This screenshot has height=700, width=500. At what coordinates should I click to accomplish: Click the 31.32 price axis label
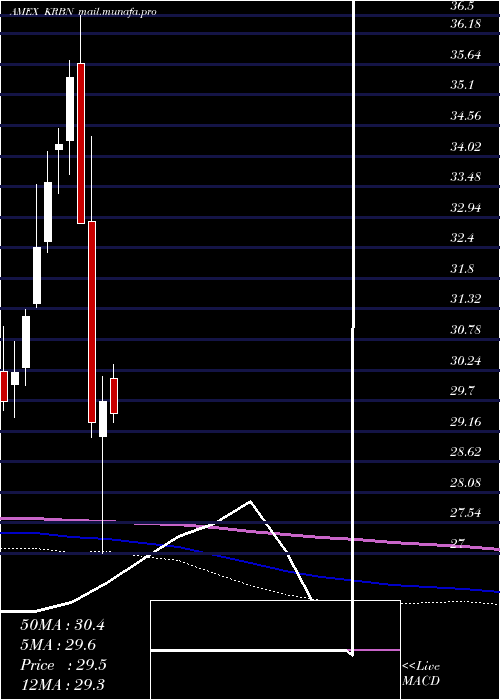click(465, 299)
